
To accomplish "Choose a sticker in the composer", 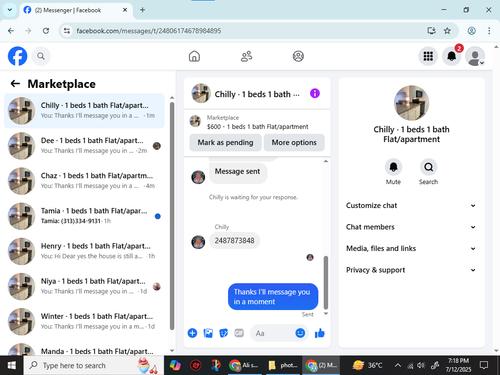I will (224, 333).
